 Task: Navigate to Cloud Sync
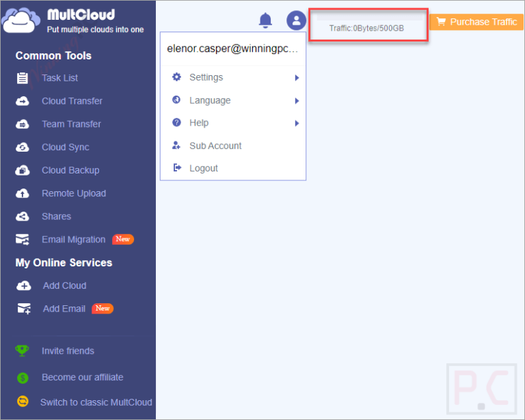pos(66,147)
